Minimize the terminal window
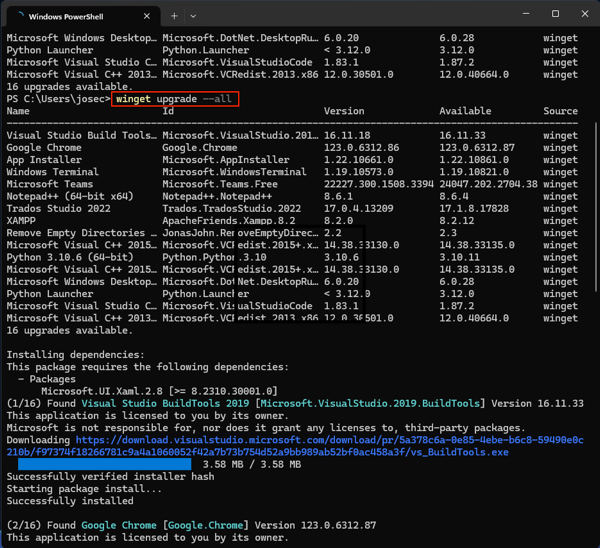 [x=526, y=14]
